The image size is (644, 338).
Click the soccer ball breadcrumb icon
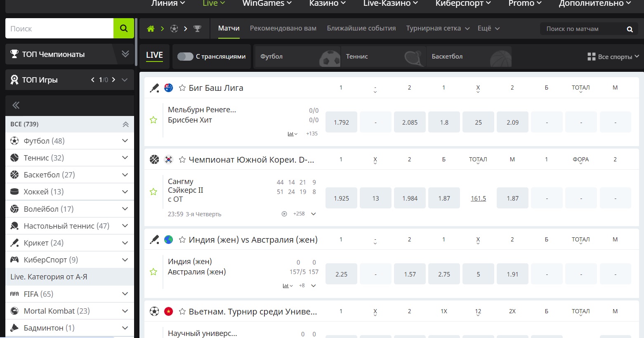[x=174, y=28]
